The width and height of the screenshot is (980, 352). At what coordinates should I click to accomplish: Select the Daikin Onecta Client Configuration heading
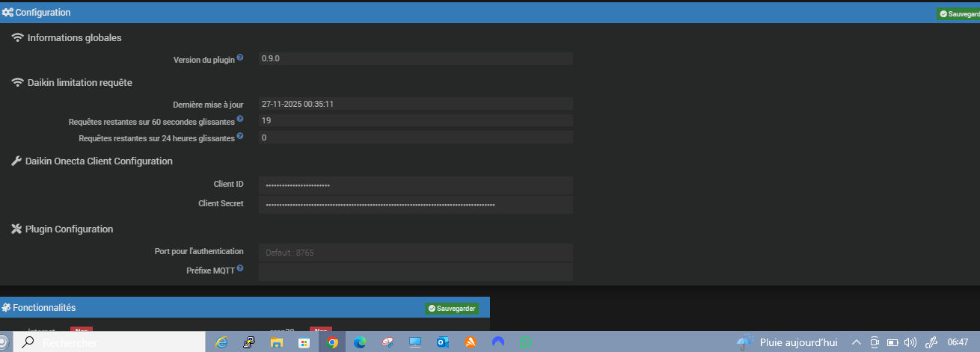click(99, 161)
